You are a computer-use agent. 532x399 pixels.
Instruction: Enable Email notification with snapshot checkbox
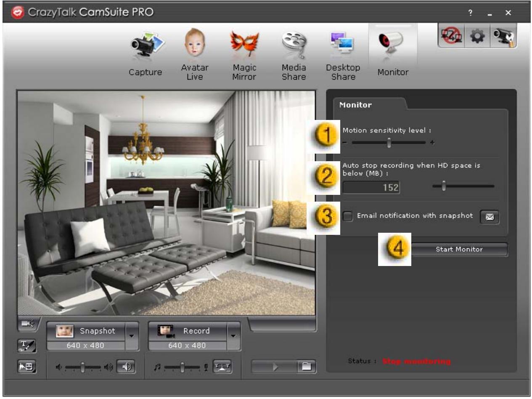coord(347,216)
